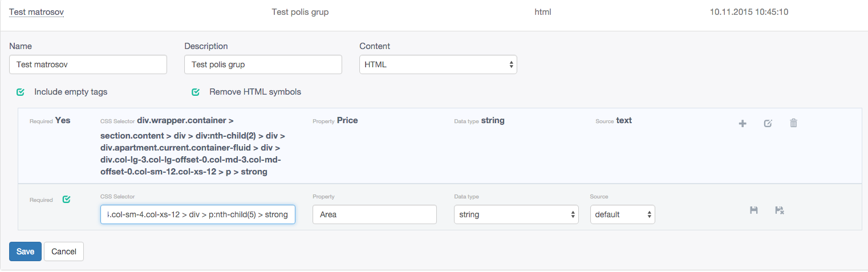
Task: Select the Price rule's CSS selector text
Action: click(193, 146)
